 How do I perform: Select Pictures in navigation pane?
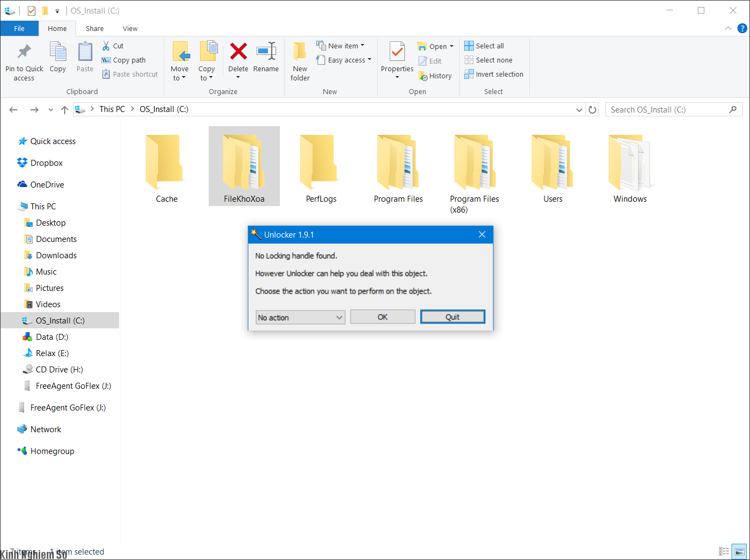[49, 288]
